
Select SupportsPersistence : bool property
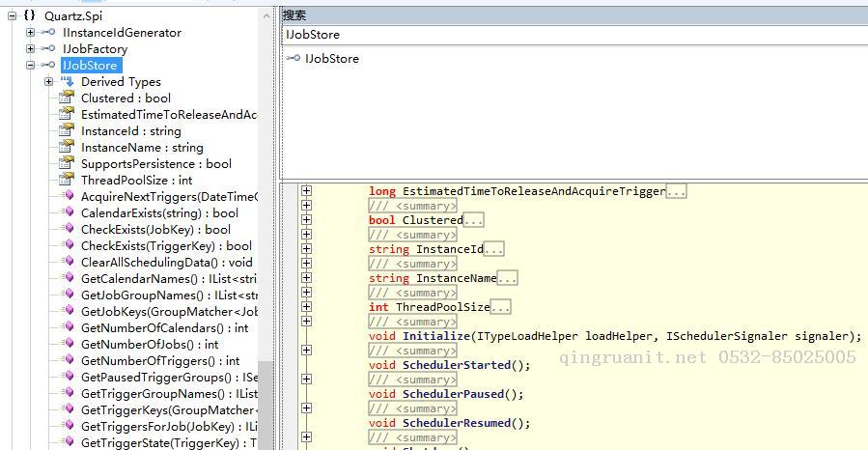(156, 164)
